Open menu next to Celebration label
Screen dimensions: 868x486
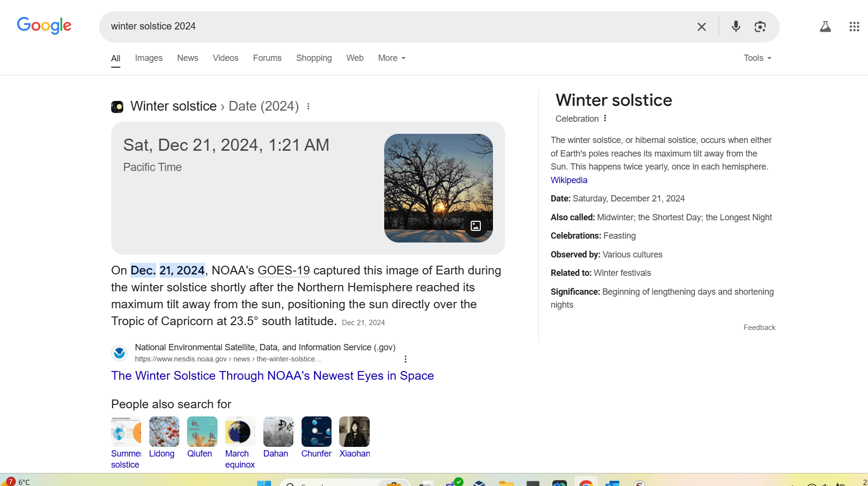605,118
